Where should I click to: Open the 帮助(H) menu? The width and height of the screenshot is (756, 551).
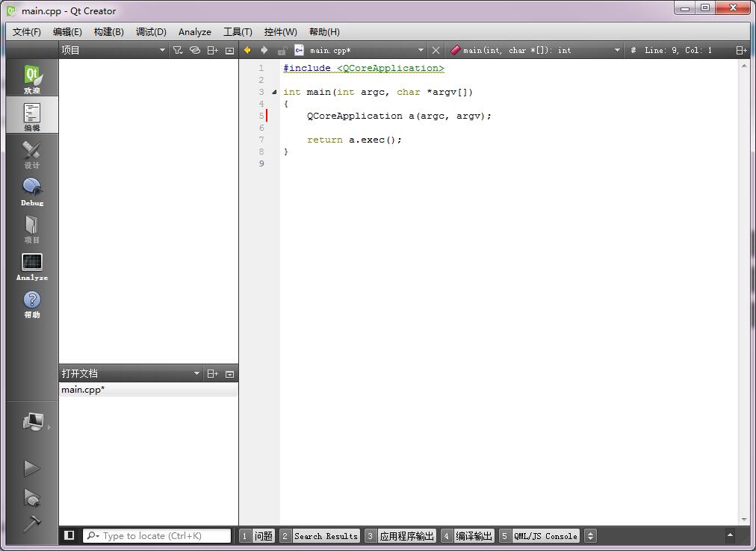pos(324,32)
